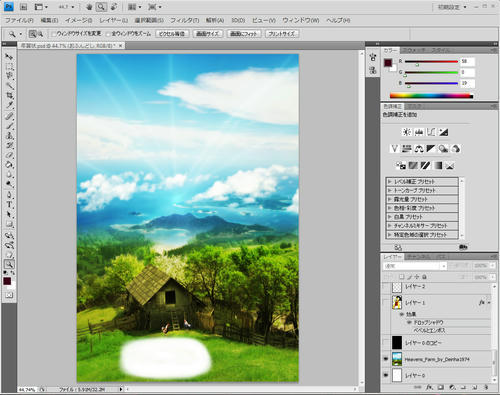The height and width of the screenshot is (395, 500).
Task: Click the 画面にフィット button
Action: pos(244,34)
